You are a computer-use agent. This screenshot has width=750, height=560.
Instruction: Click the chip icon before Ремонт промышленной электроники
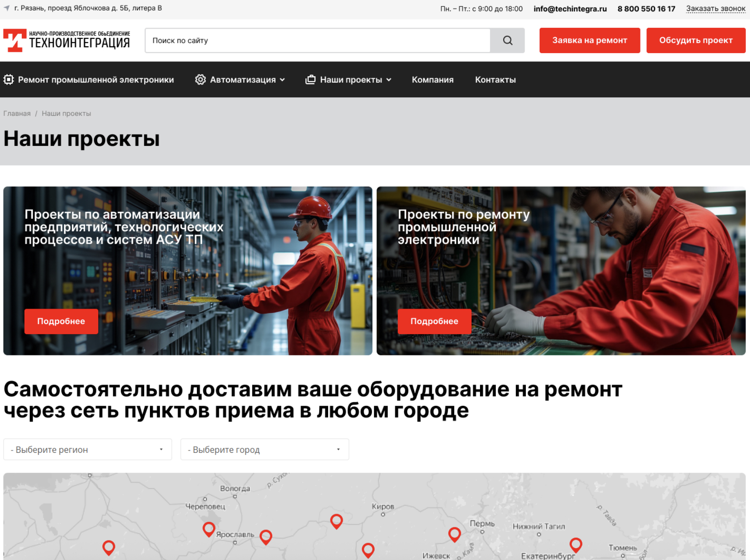9,80
